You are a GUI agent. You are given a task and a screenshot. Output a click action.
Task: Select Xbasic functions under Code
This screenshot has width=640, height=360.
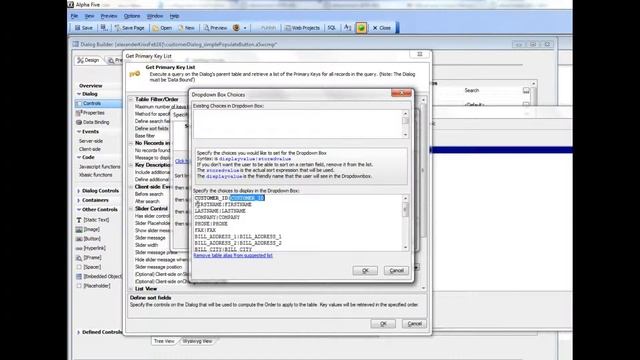click(96, 175)
